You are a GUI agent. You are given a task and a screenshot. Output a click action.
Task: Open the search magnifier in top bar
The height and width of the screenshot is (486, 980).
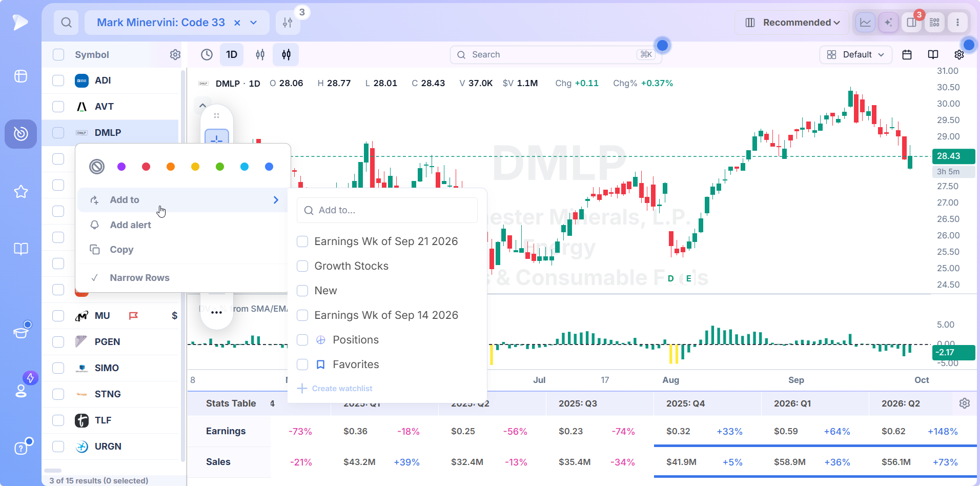(66, 23)
